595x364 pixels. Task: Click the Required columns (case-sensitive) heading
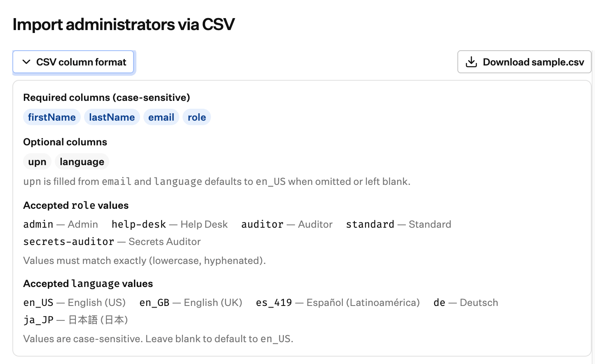click(107, 98)
